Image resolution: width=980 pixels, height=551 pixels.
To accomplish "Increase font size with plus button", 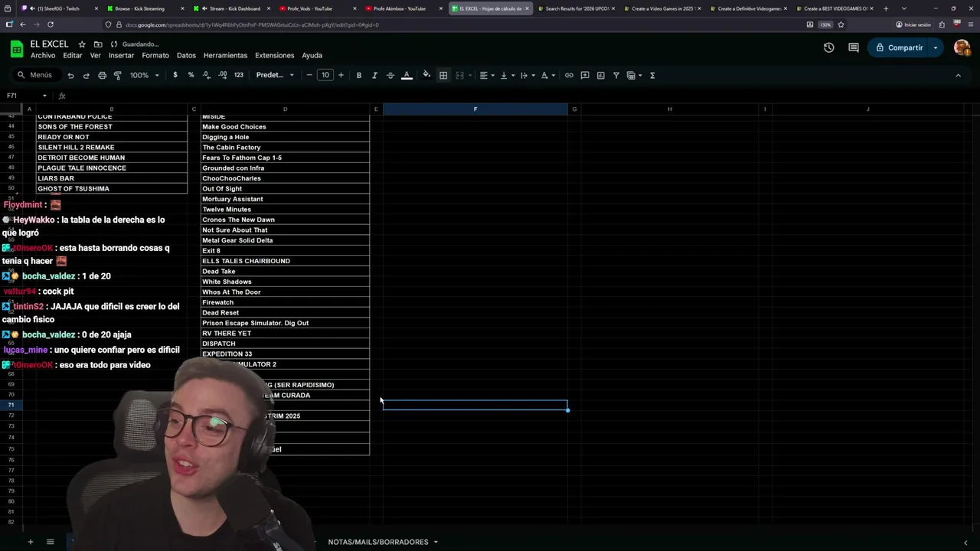I will point(341,75).
